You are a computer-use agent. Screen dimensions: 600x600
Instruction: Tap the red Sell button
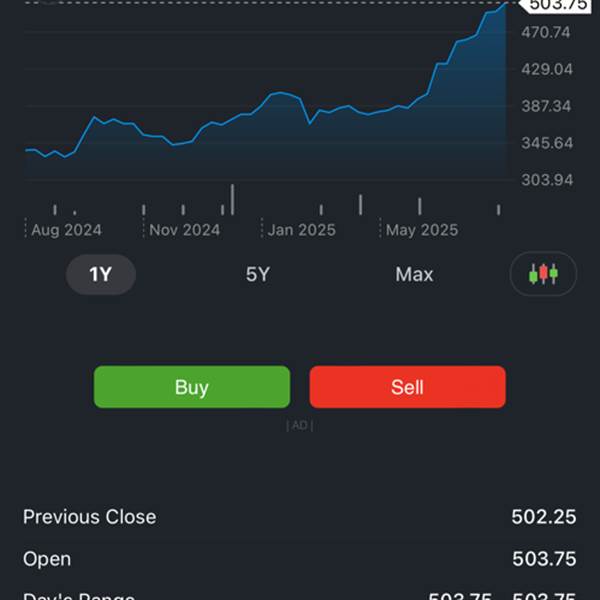coord(408,387)
